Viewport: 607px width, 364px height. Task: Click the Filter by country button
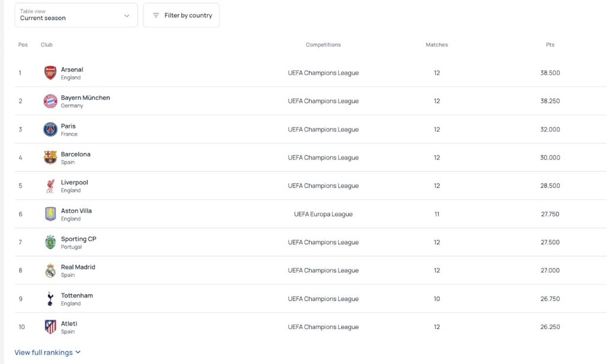tap(181, 15)
